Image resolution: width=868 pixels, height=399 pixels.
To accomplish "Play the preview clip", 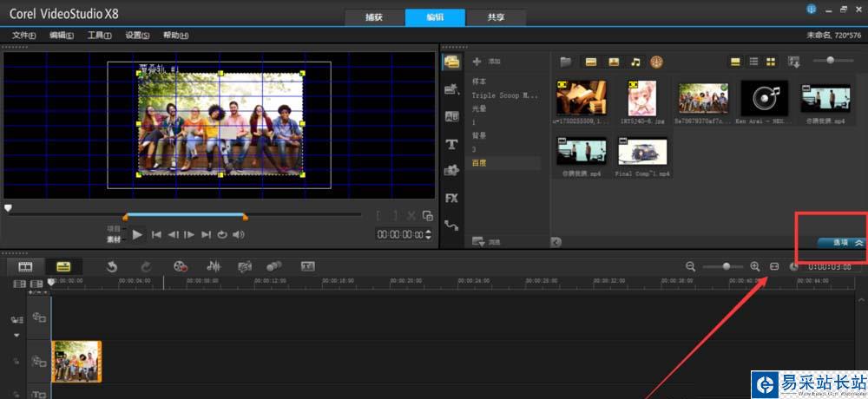I will point(138,235).
